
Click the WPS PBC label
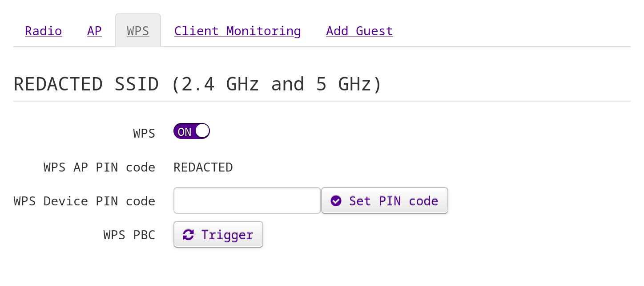[x=129, y=235]
